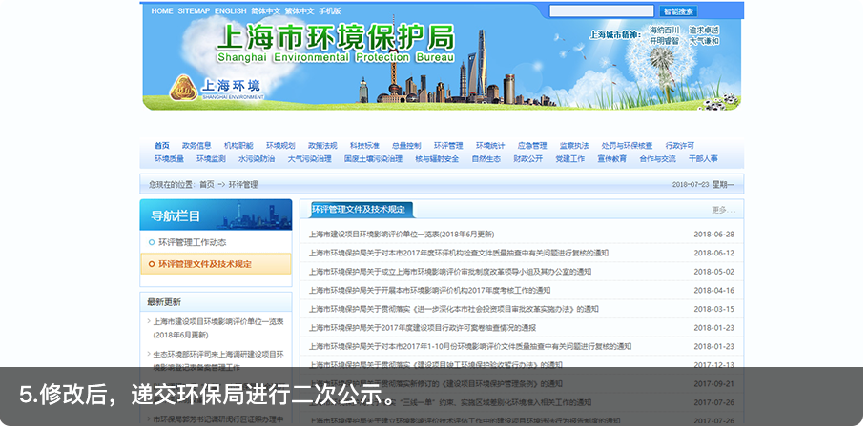
Task: Open notice on 环境影响评价机构2017年度考核工作
Action: coord(429,290)
